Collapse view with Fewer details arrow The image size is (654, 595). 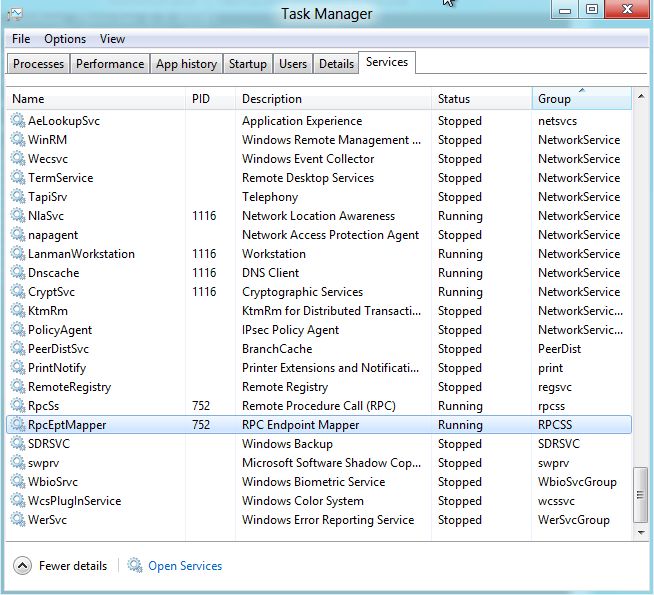click(22, 566)
